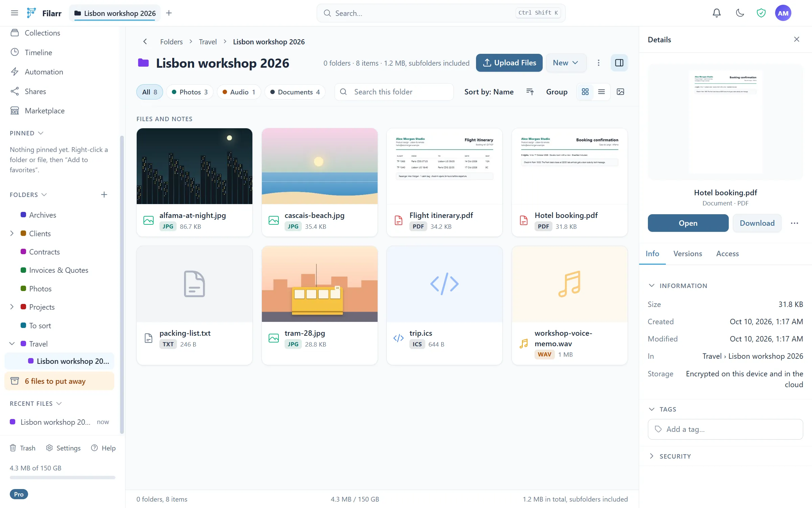Go back with the breadcrumb arrow
Image resolution: width=812 pixels, height=508 pixels.
145,42
